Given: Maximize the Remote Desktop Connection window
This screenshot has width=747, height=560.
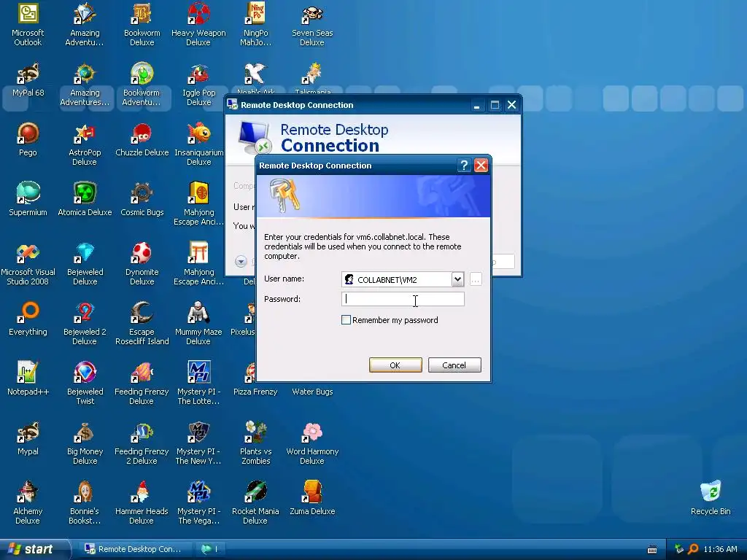Looking at the screenshot, I should tap(495, 105).
